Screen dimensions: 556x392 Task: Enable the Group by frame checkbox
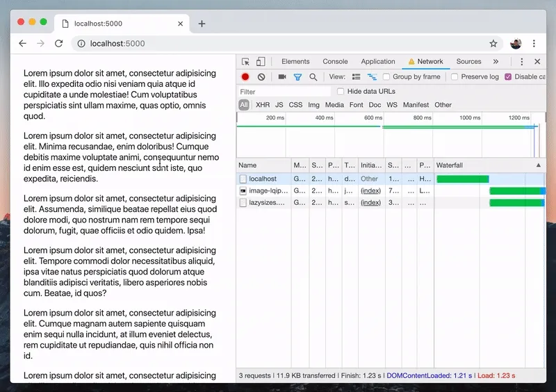click(x=386, y=77)
